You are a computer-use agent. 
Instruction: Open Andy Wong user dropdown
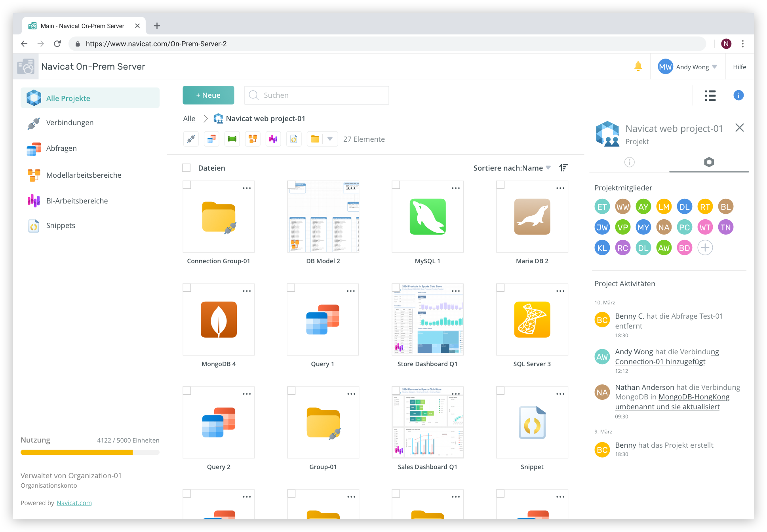(687, 67)
